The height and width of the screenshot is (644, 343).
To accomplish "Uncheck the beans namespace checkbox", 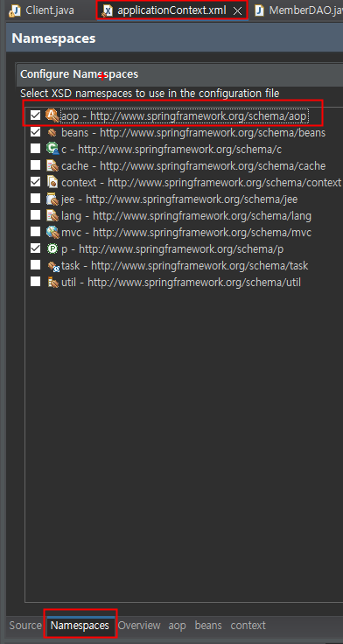I will pyautogui.click(x=36, y=132).
